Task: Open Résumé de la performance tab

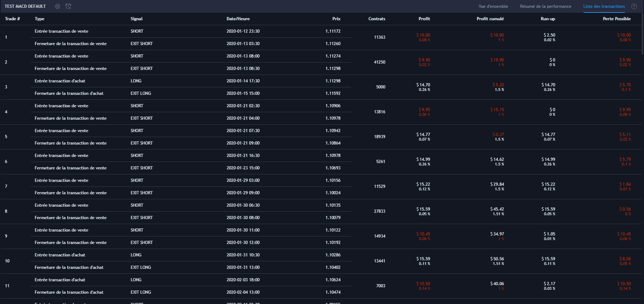Action: [x=546, y=6]
